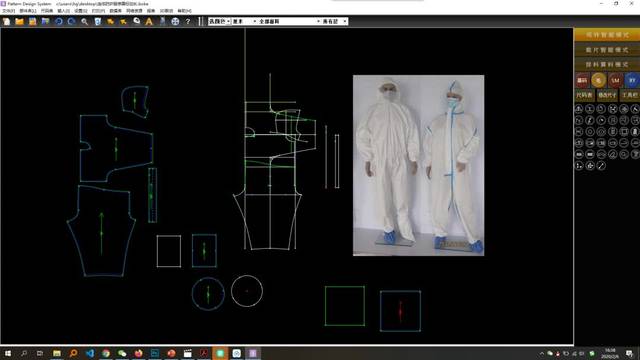
Task: Open the 文件 menu
Action: coord(9,11)
